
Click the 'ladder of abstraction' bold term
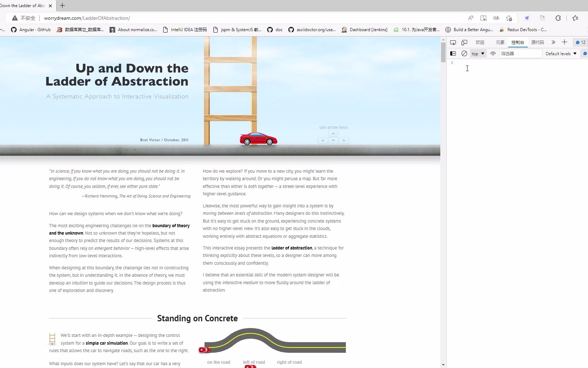[x=292, y=248]
